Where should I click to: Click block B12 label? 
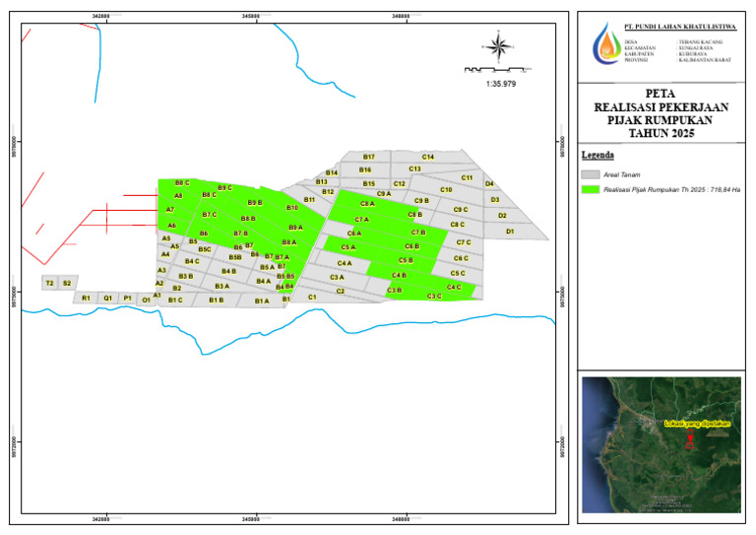[328, 192]
